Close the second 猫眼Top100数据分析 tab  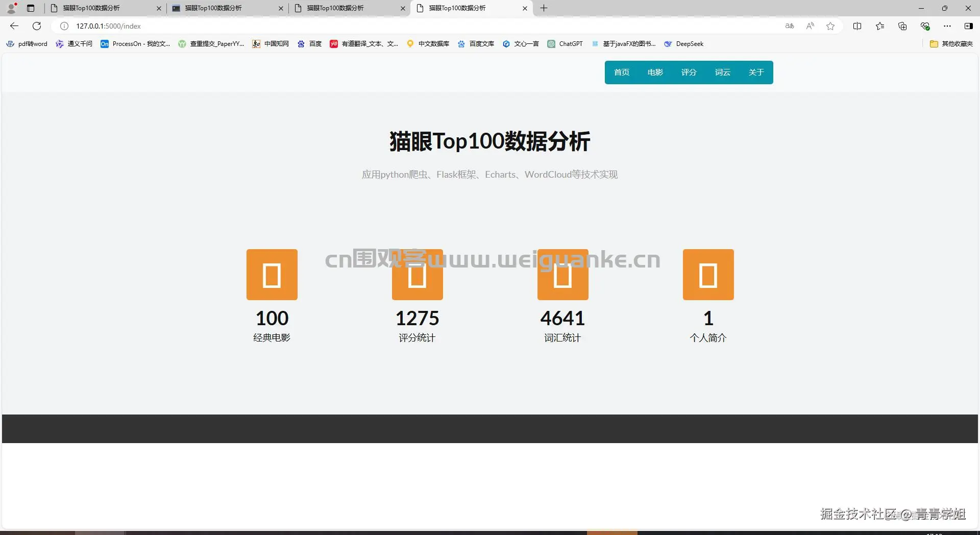pos(281,8)
